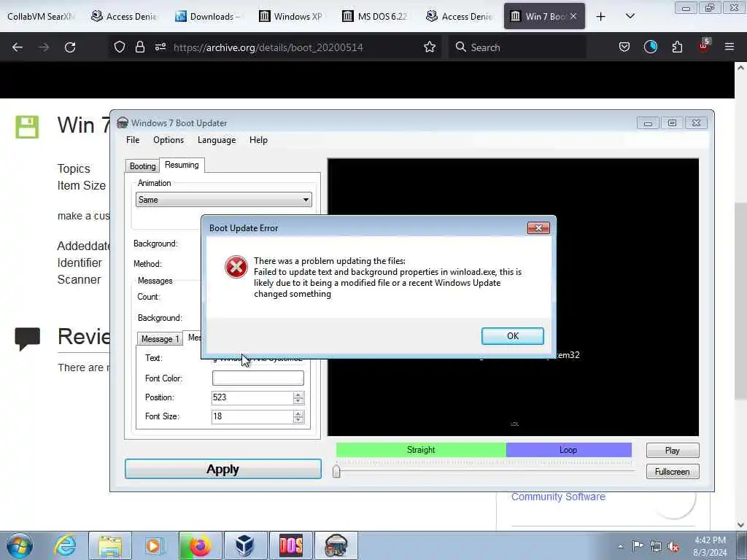
Task: Expand the Animation dropdown showing Same
Action: pos(223,200)
